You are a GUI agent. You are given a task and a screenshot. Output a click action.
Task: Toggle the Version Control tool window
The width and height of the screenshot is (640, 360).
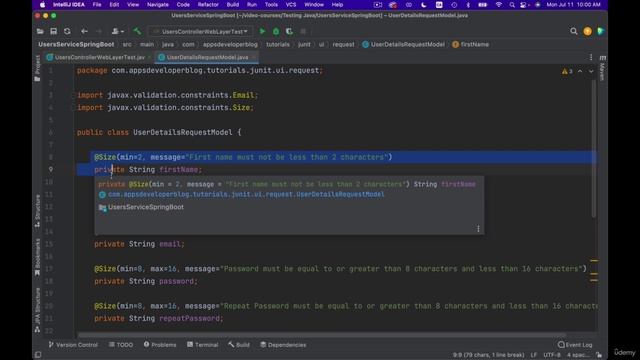point(73,345)
